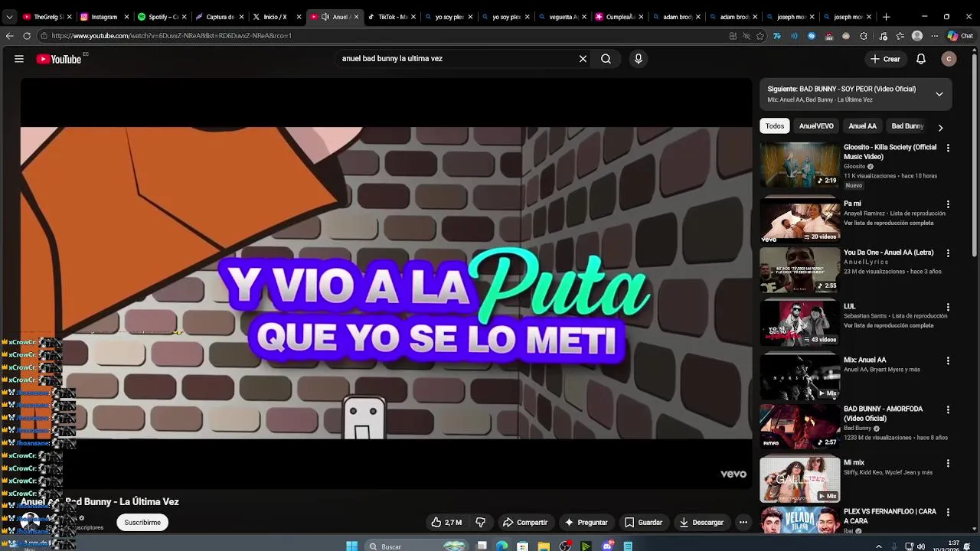Open the volume control in tray
This screenshot has height=551, width=980.
(920, 546)
